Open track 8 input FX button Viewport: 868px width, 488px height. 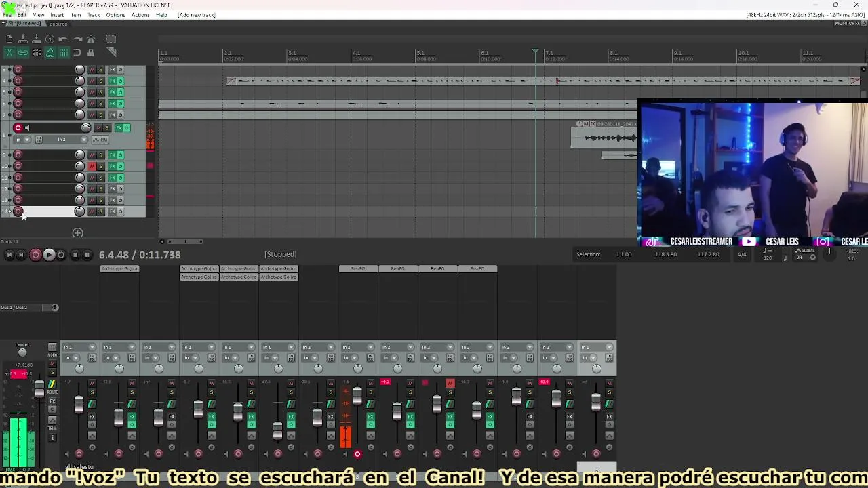click(39, 140)
